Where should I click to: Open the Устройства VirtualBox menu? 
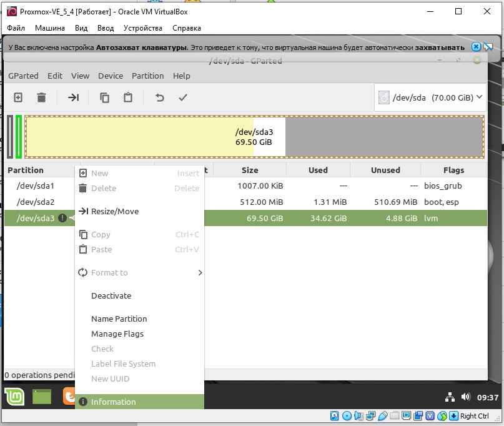(x=143, y=28)
